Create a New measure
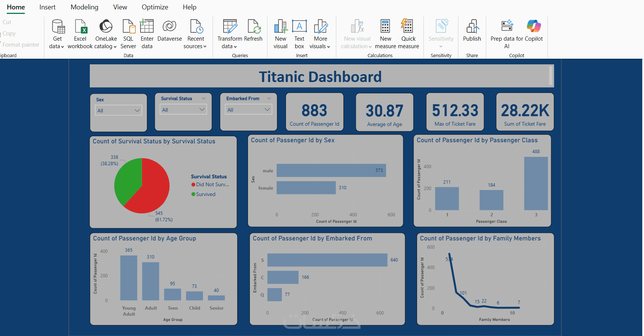 385,26
